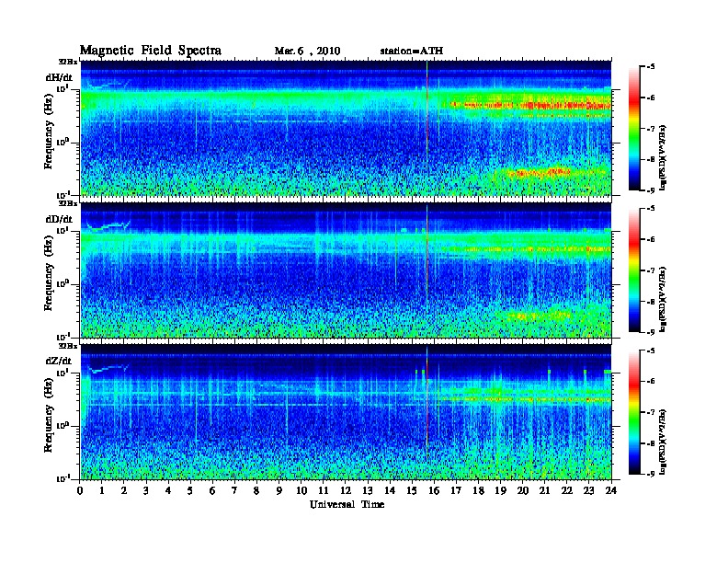The image size is (728, 563).
Task: Click hour tick label 14 on time axis
Action: coord(390,490)
